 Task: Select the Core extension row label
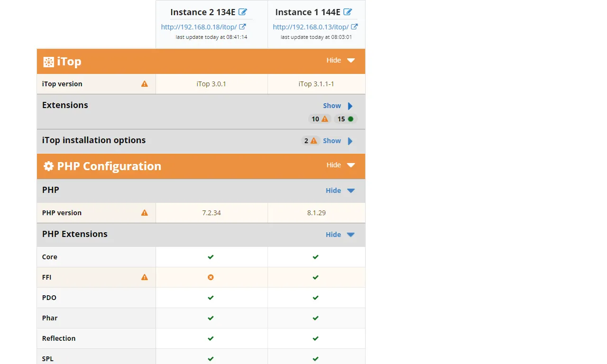point(49,257)
